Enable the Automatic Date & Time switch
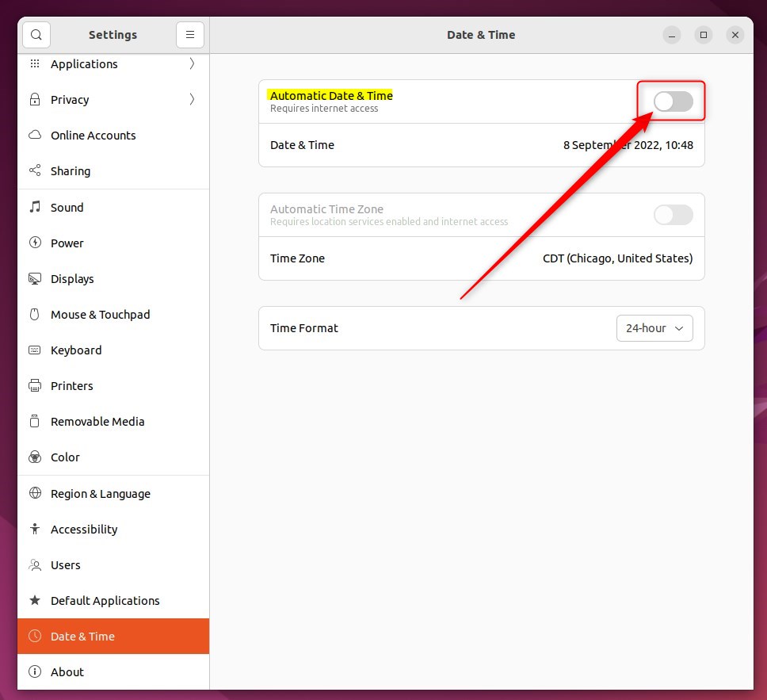Viewport: 767px width, 700px height. [x=673, y=101]
